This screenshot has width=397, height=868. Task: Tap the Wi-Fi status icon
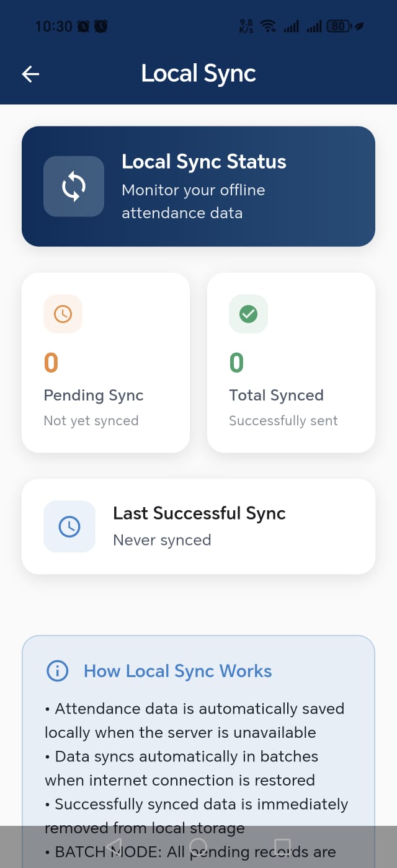[268, 26]
